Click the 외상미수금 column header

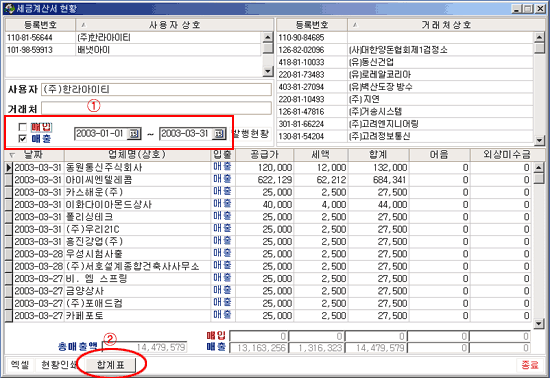pos(507,155)
